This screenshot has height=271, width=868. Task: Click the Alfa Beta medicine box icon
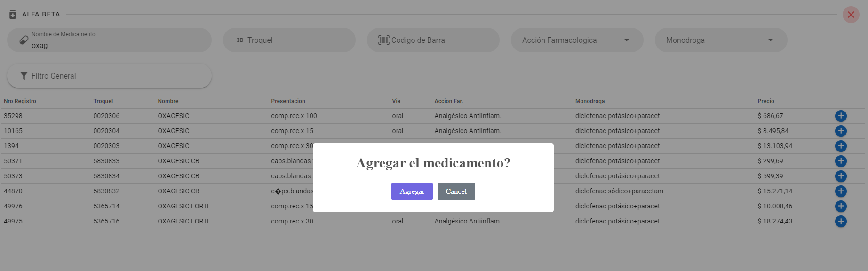coord(13,15)
